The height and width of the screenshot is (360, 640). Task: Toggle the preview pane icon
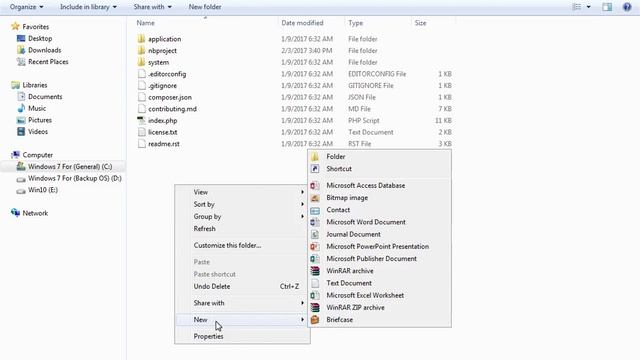(x=607, y=7)
